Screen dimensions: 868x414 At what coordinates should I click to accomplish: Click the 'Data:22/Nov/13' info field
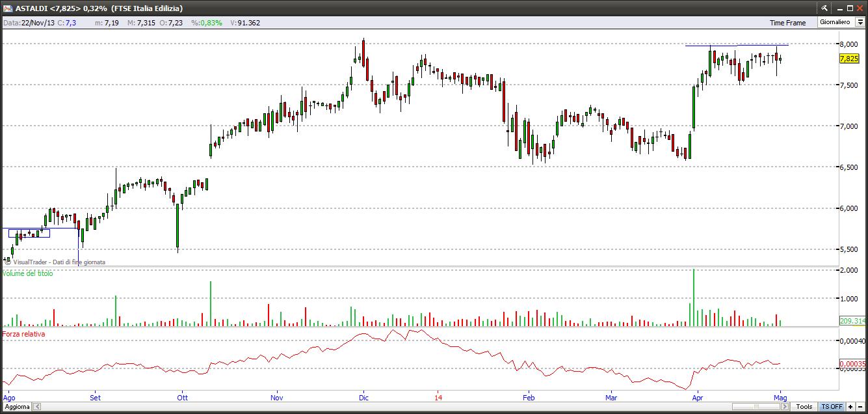(x=29, y=23)
